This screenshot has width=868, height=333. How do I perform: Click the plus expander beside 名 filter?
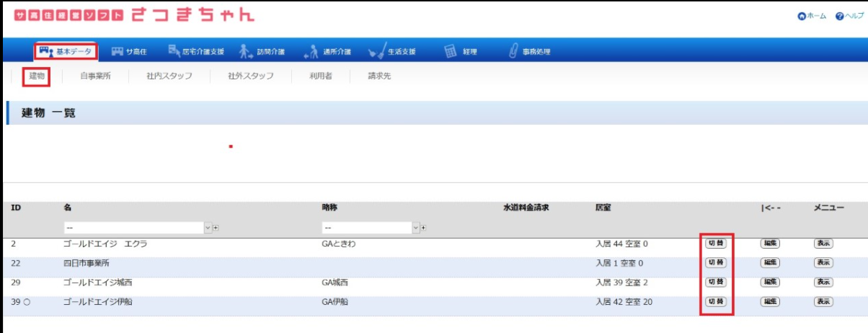[x=216, y=228]
